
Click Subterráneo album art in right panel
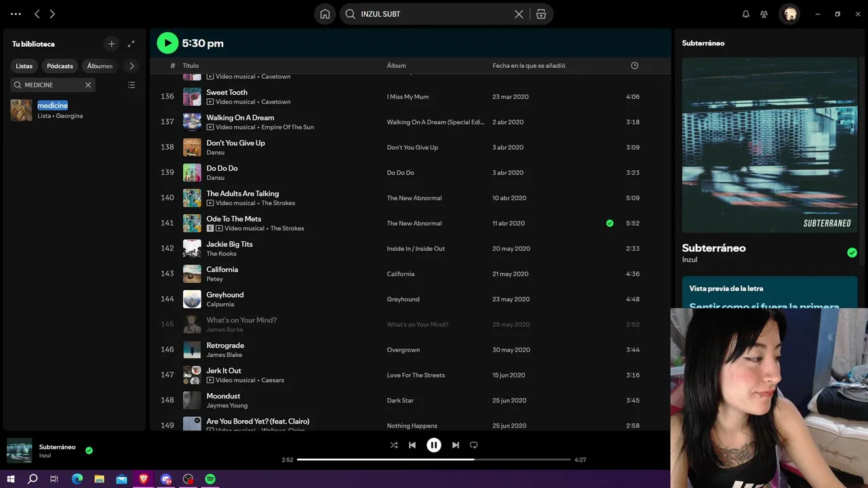click(770, 145)
